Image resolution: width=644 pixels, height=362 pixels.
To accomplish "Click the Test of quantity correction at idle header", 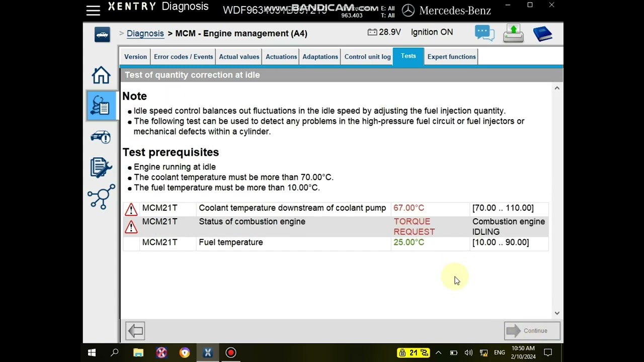I will click(192, 75).
